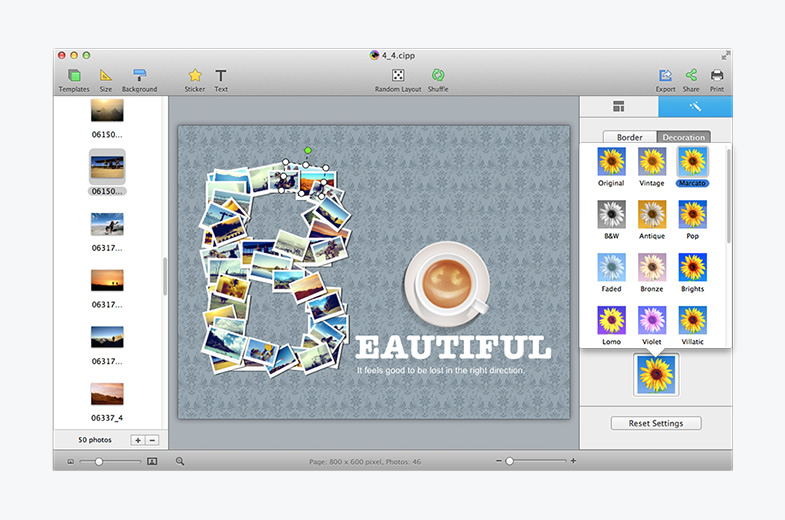Choose the B&W filter effect
785x520 pixels.
tap(611, 214)
